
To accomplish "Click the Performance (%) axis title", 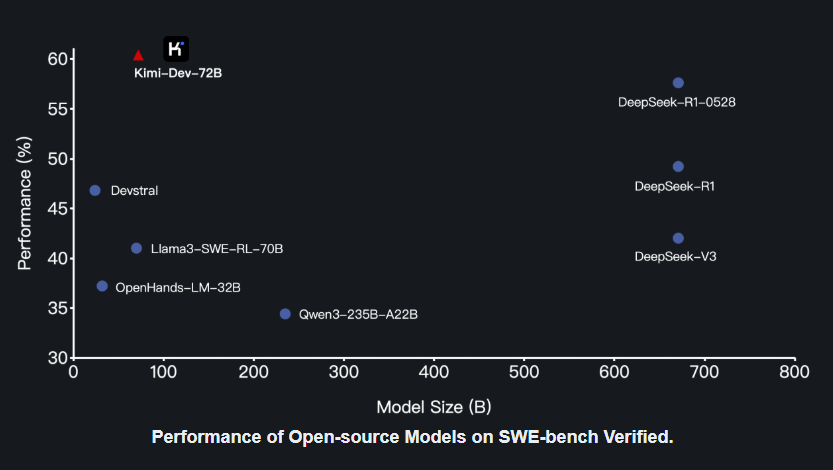I will tap(25, 207).
